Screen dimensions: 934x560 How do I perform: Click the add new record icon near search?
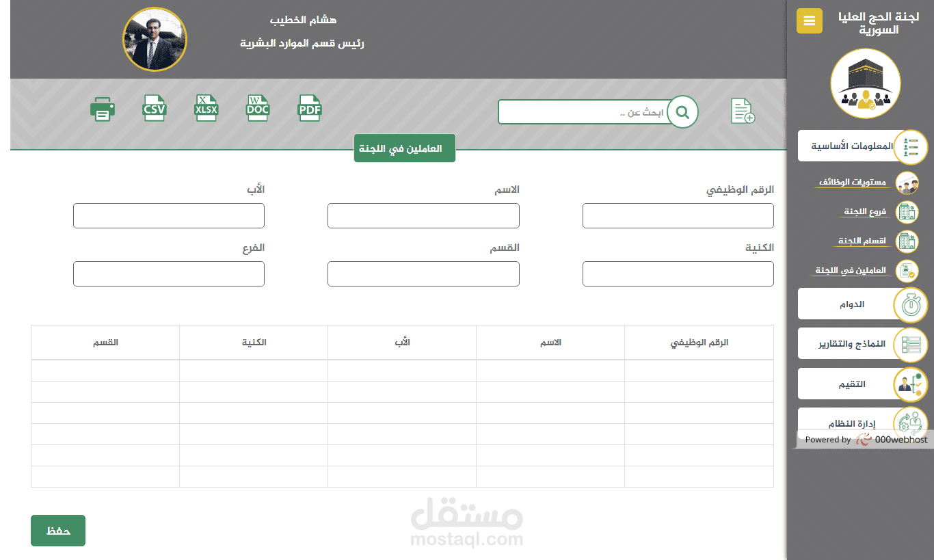[743, 111]
